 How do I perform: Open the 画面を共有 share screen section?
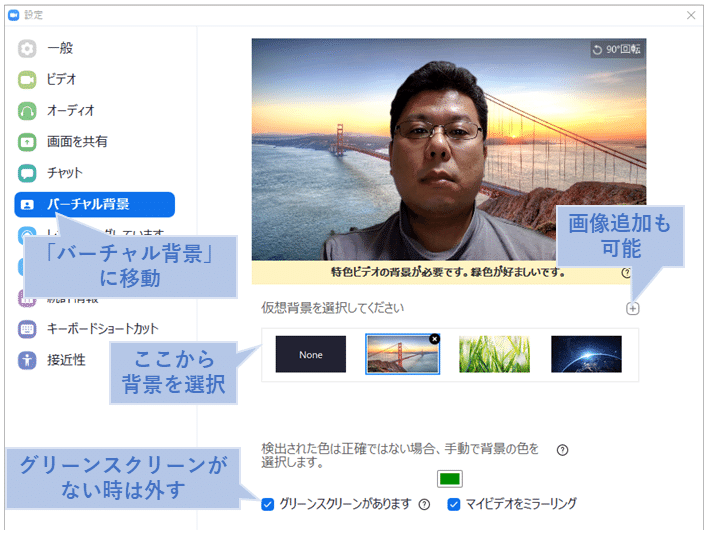(x=77, y=142)
